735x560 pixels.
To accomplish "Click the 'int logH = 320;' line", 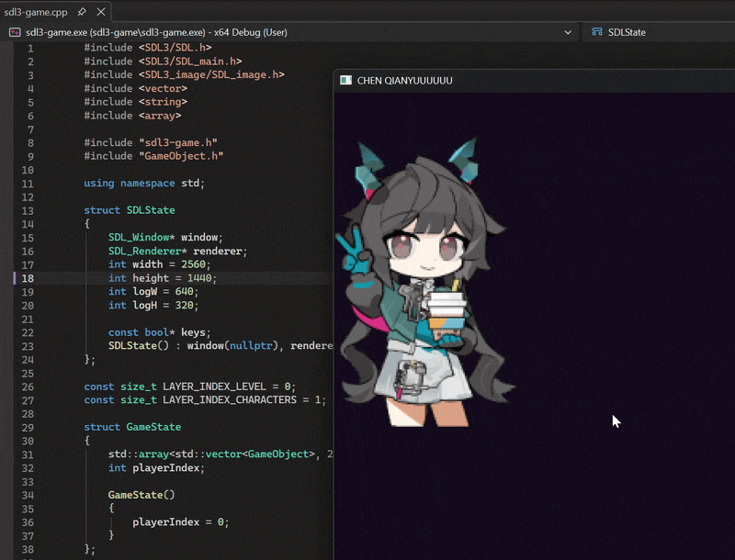I will point(153,306).
